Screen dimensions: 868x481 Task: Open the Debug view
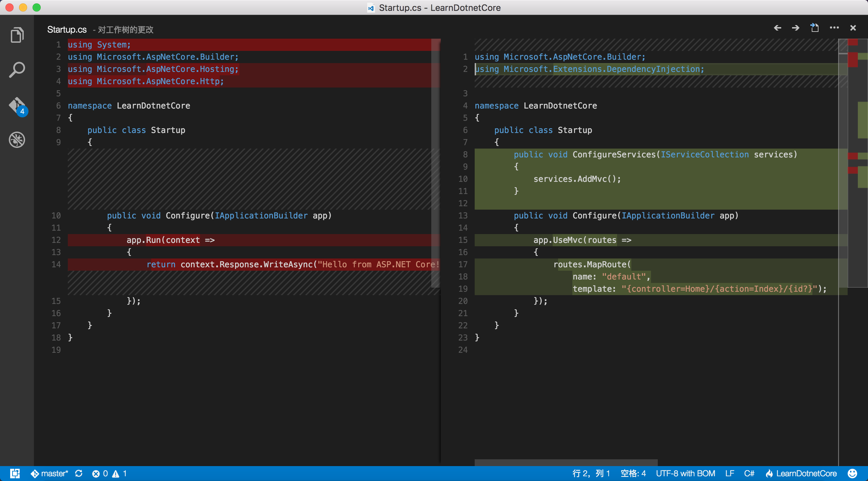point(17,140)
